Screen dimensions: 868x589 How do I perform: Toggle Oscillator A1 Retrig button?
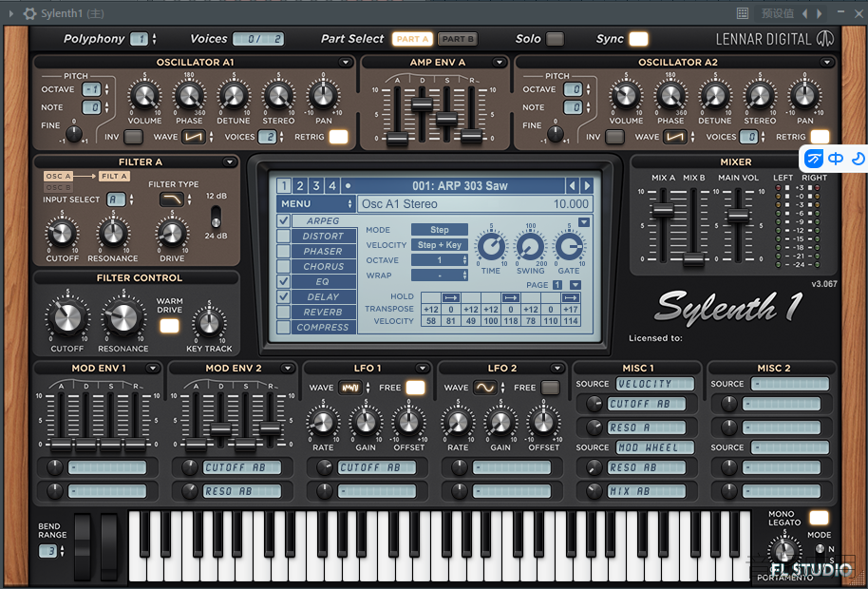[338, 137]
